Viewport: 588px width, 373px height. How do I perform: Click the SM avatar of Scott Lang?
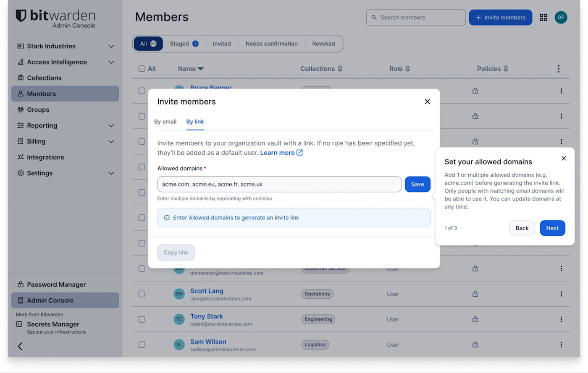(x=179, y=294)
